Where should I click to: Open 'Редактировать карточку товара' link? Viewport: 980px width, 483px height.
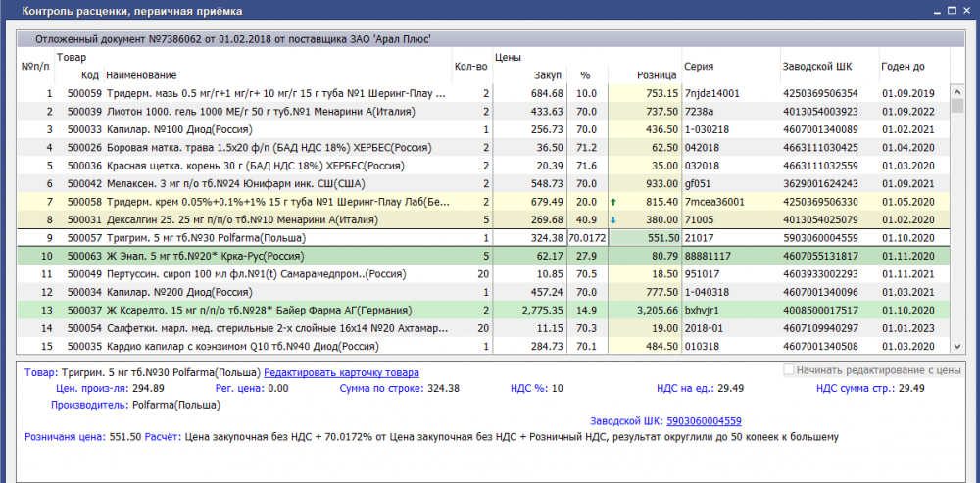(x=341, y=373)
